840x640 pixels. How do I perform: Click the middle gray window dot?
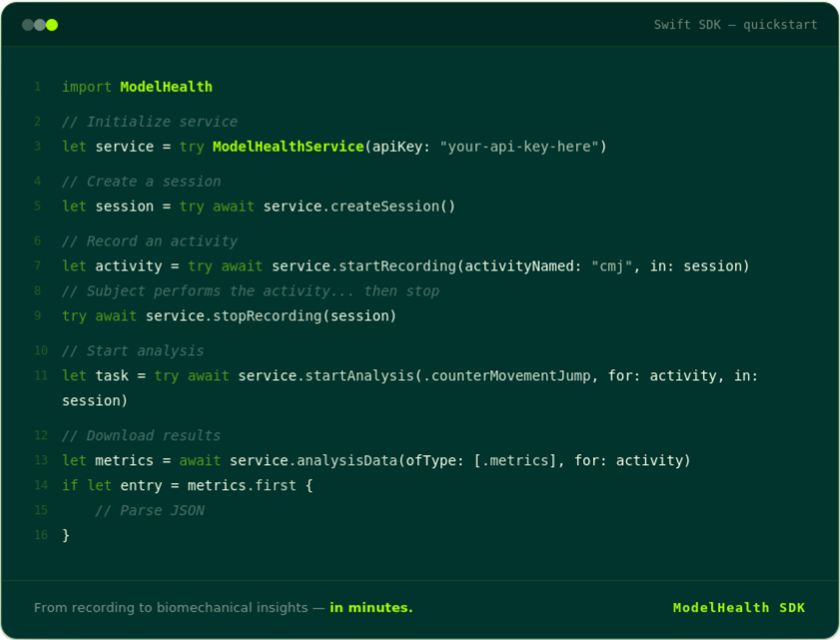tap(40, 25)
